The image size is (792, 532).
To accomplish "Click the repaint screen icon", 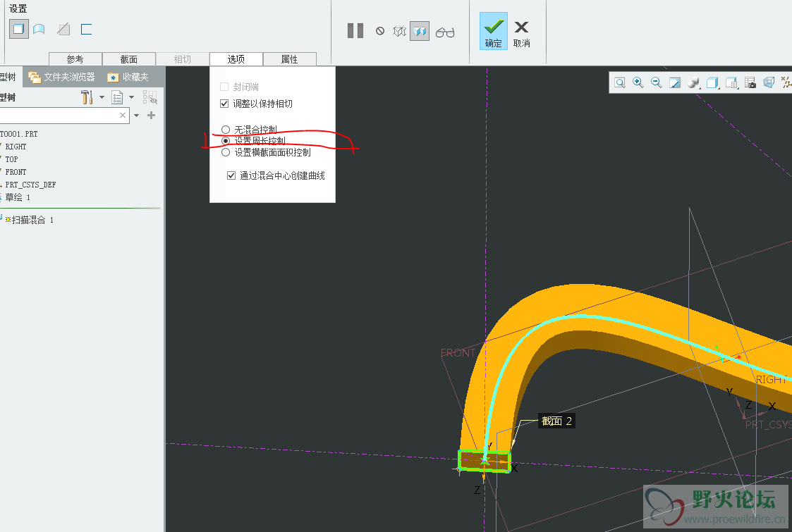I will [675, 82].
